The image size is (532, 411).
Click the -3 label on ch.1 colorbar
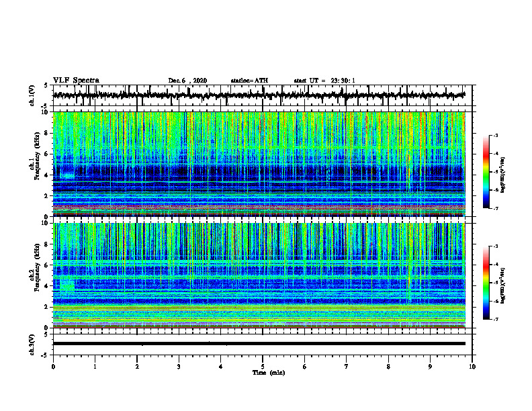click(x=496, y=136)
